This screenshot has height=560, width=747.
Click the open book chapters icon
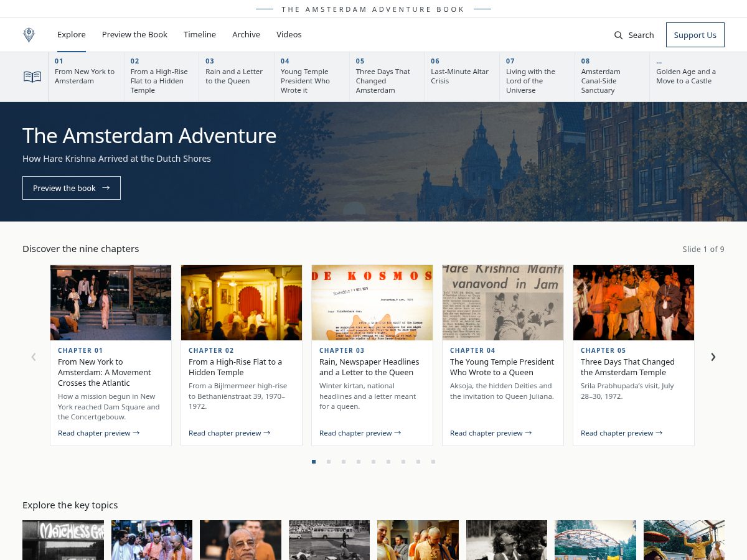click(x=32, y=77)
